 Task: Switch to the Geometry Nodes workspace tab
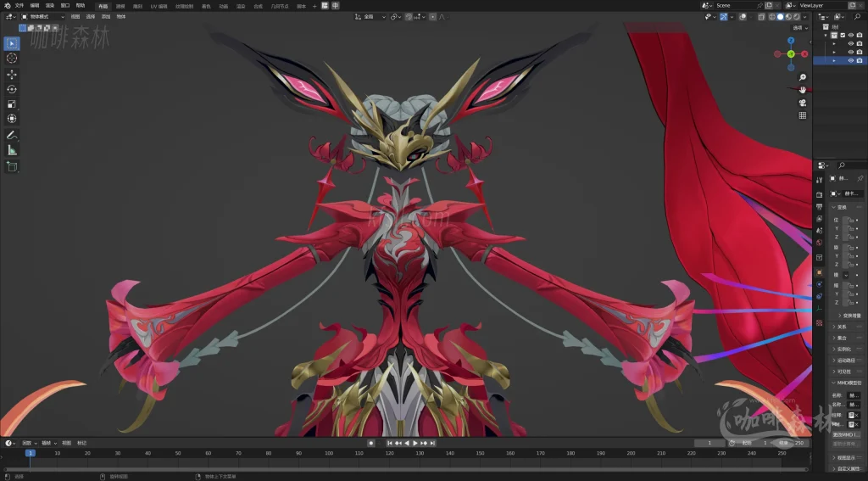[280, 6]
